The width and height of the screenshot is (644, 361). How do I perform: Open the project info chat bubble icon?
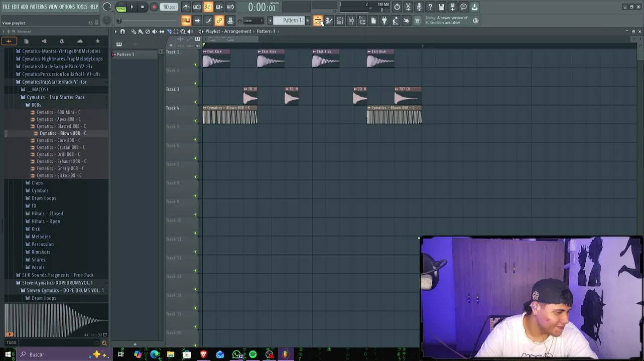click(x=463, y=7)
